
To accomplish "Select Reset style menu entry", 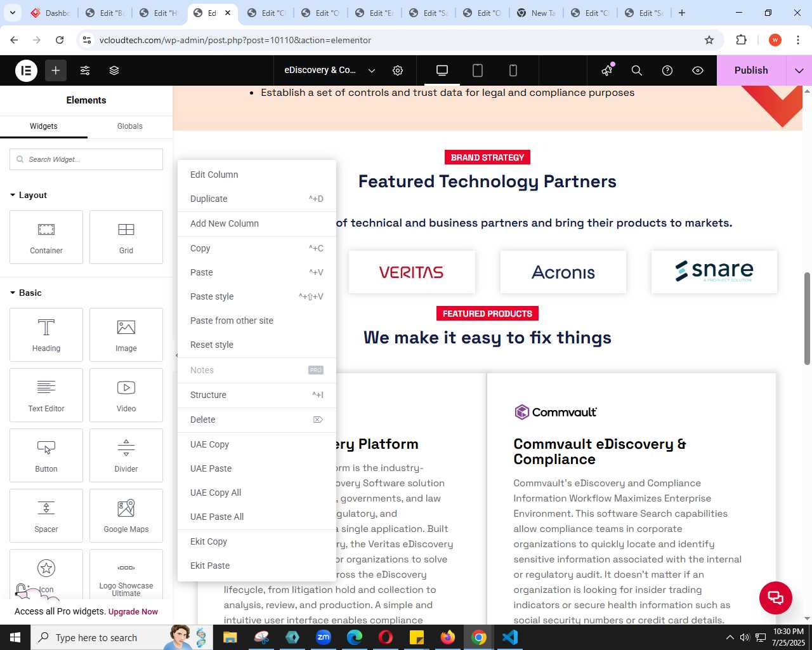I will tap(257, 345).
